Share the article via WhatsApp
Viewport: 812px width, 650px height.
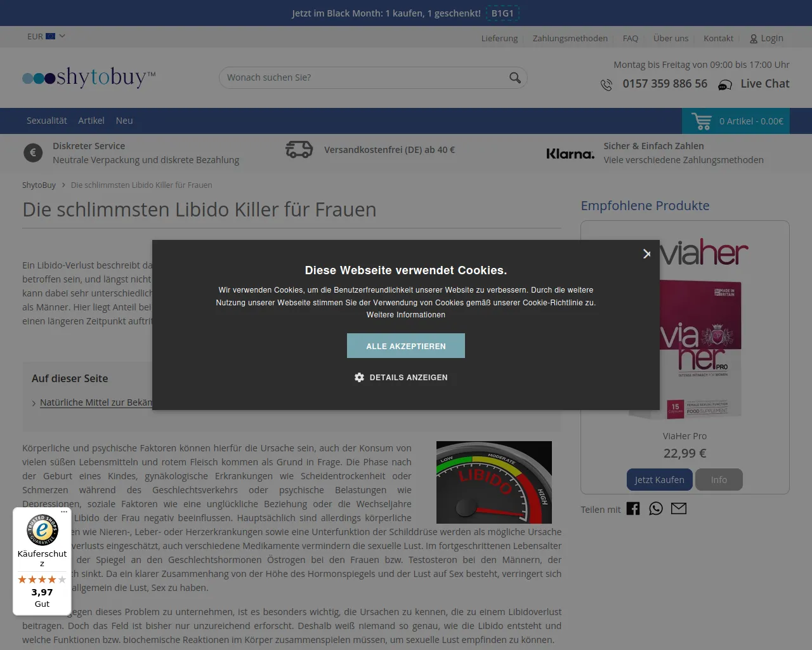pos(656,508)
